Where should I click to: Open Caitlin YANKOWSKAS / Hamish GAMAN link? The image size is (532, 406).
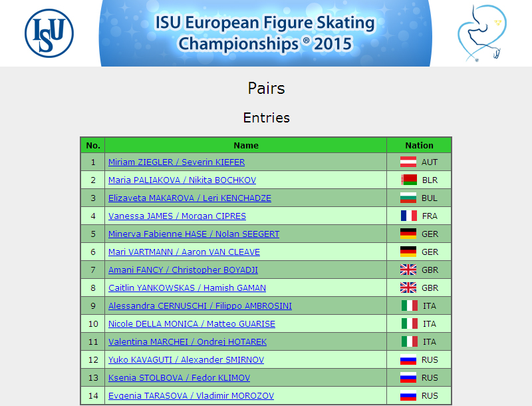click(x=187, y=288)
